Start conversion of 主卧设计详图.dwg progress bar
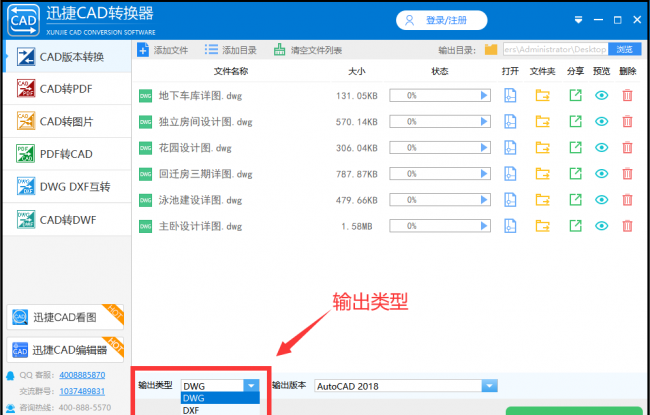This screenshot has height=415, width=650. [483, 226]
